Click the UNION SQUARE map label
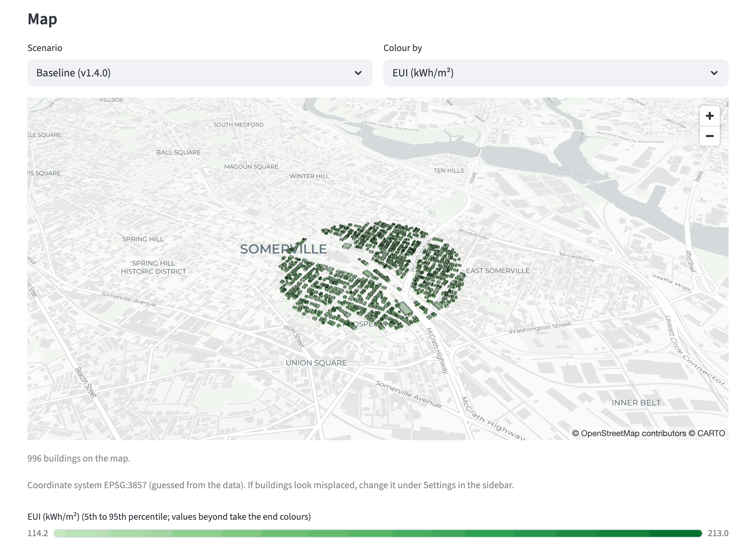Screen dimensions: 756x542 [x=316, y=363]
